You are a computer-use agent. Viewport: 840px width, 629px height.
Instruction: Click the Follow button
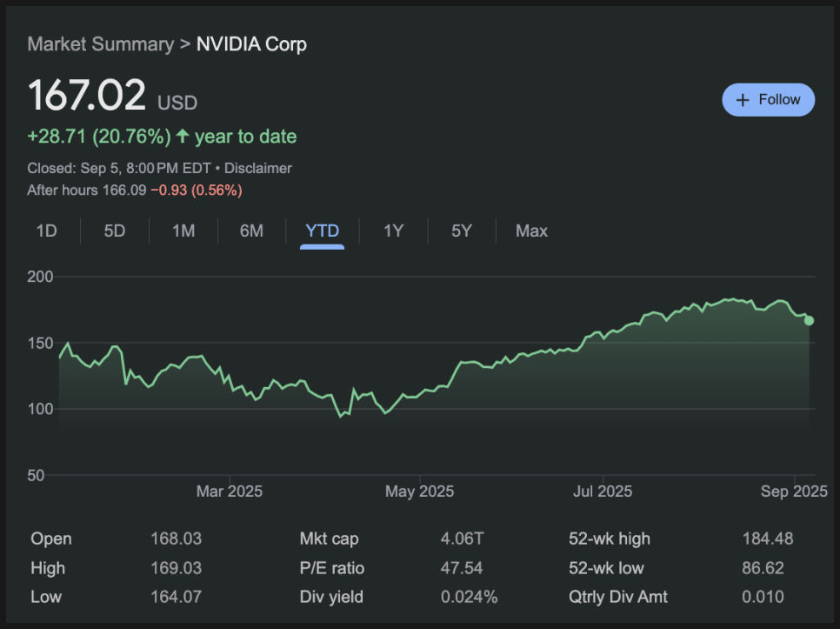pyautogui.click(x=768, y=100)
